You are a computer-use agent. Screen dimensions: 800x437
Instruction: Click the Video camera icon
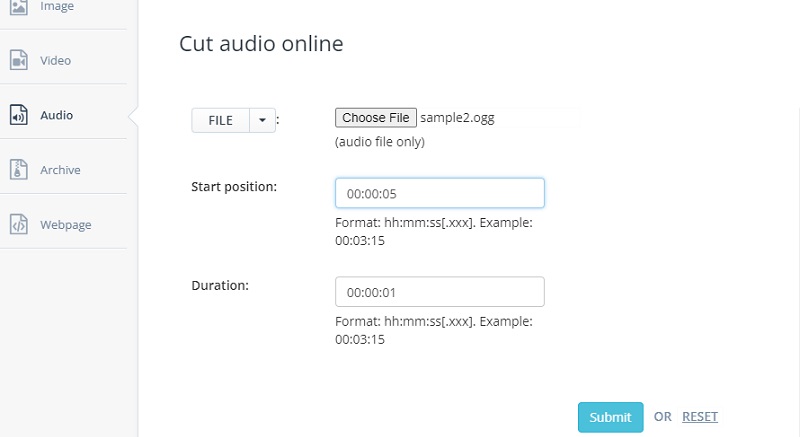click(18, 61)
